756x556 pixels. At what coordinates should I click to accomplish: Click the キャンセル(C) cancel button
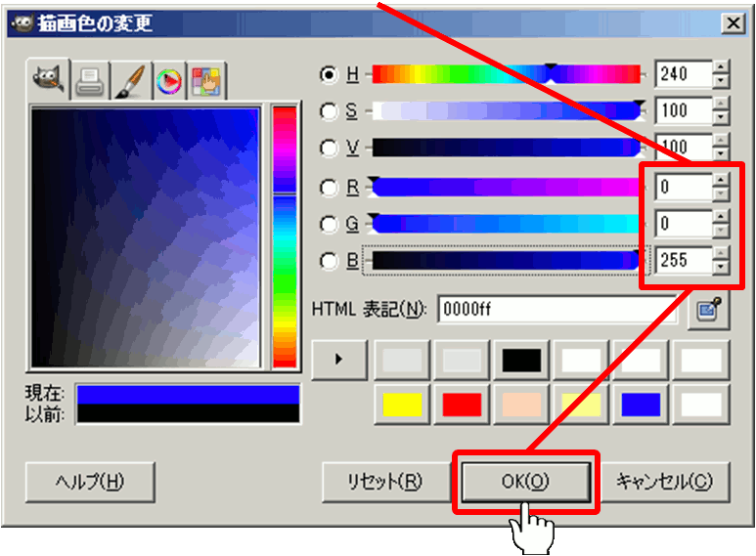point(664,482)
